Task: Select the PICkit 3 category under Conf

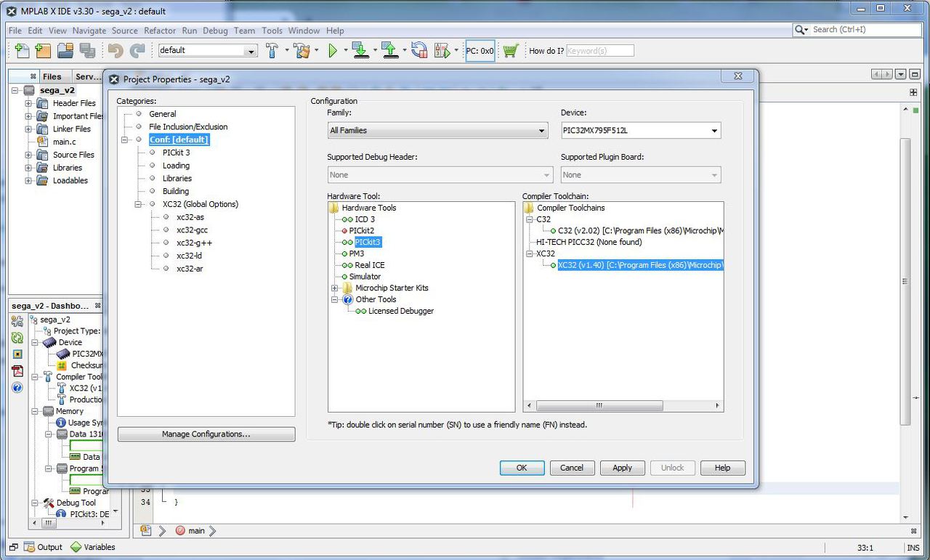Action: click(177, 153)
